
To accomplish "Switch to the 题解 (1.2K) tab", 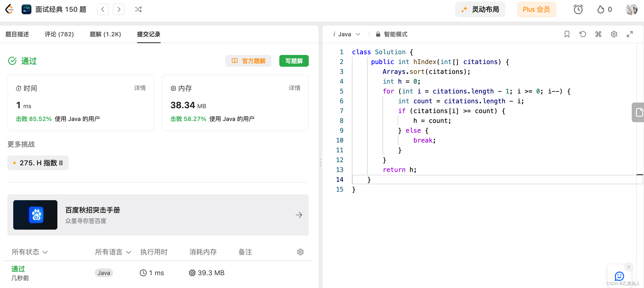I will [x=105, y=34].
